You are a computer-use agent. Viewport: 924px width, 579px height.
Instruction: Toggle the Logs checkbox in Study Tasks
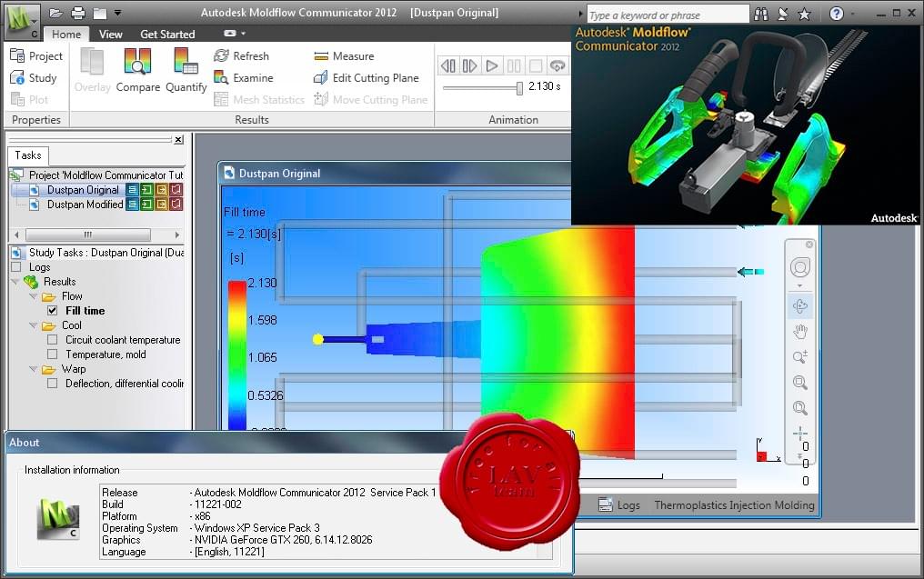(16, 267)
